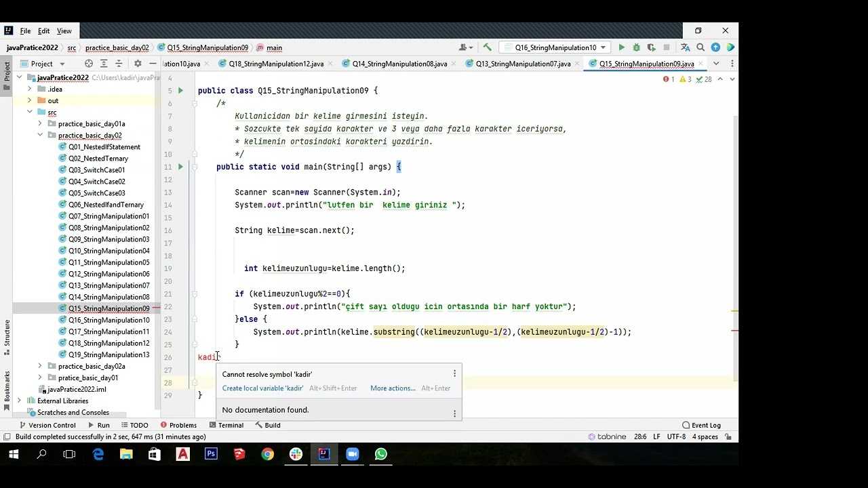Expand practice_basic_day02a package

click(x=40, y=366)
